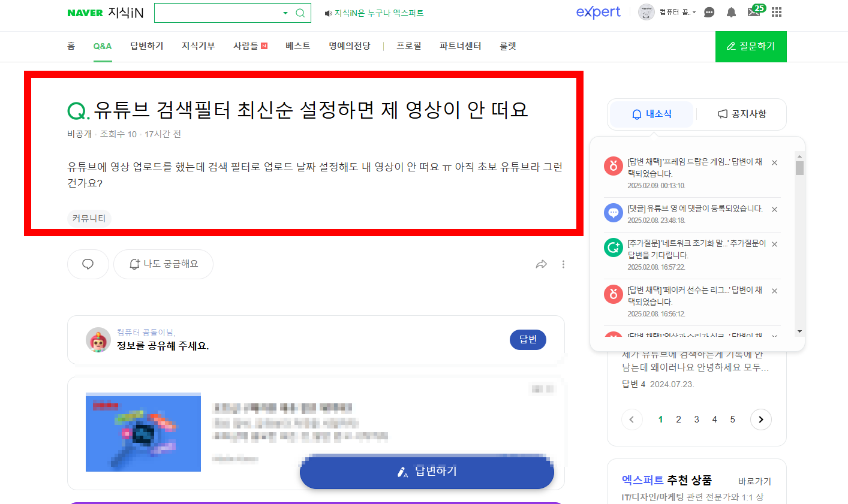Go to related questions page 1

pos(660,420)
